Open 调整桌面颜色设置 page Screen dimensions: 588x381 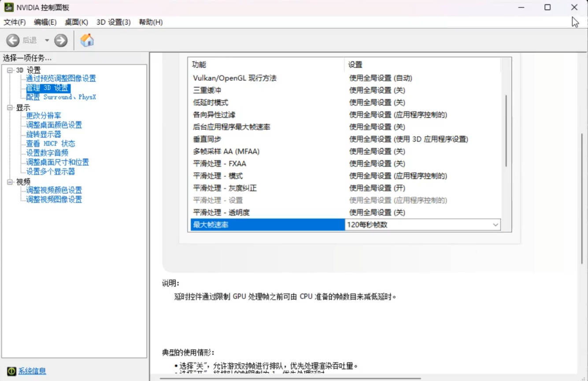[x=54, y=125]
